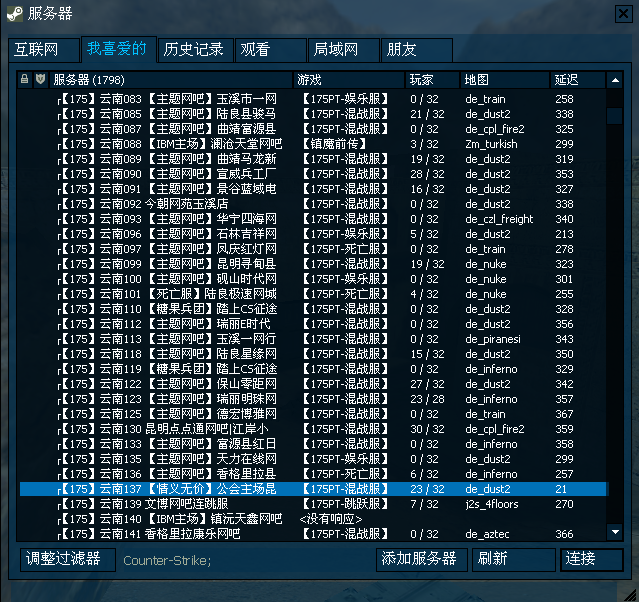Select server 云南140 镇沅天鑫网吧

coord(313,519)
